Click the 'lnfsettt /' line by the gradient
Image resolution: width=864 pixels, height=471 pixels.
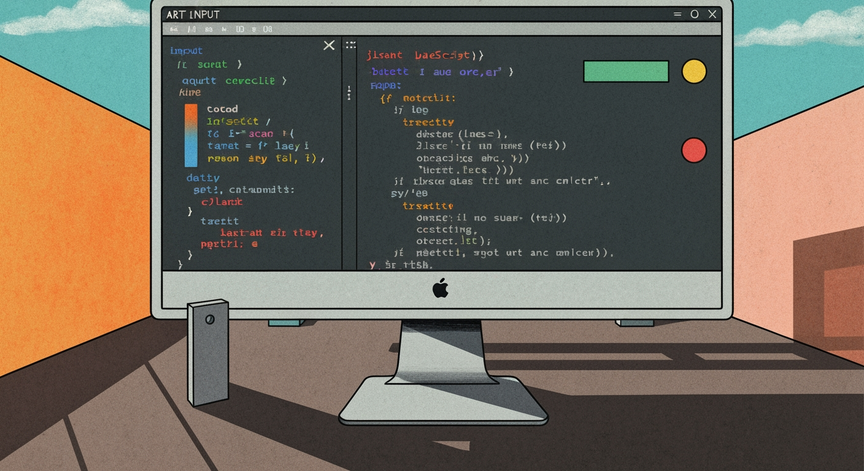(x=238, y=121)
